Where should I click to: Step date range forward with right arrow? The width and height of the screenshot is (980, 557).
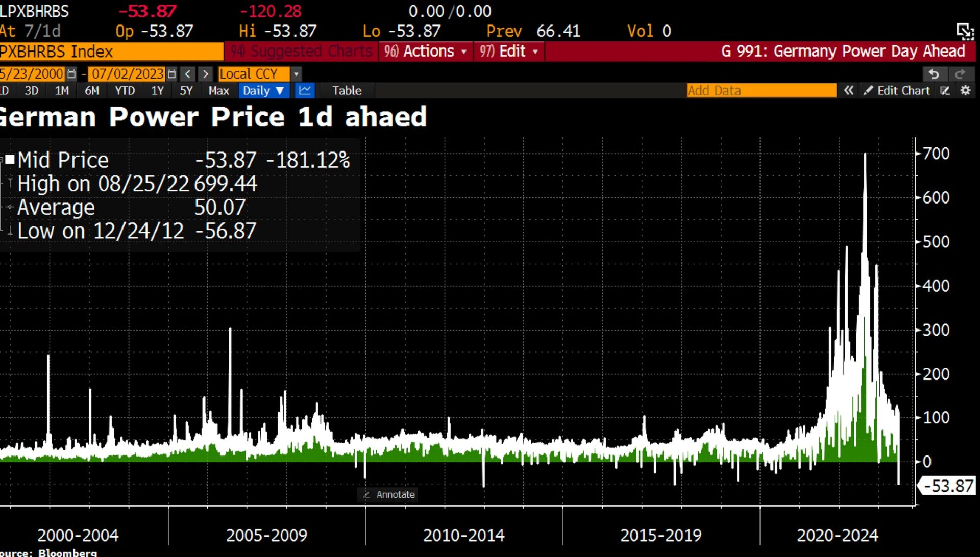click(x=206, y=74)
